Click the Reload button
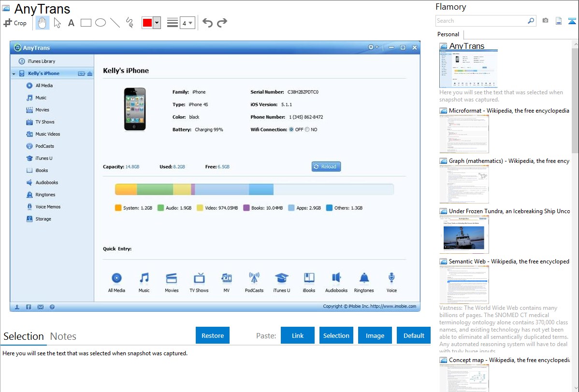This screenshot has height=392, width=579. click(326, 167)
